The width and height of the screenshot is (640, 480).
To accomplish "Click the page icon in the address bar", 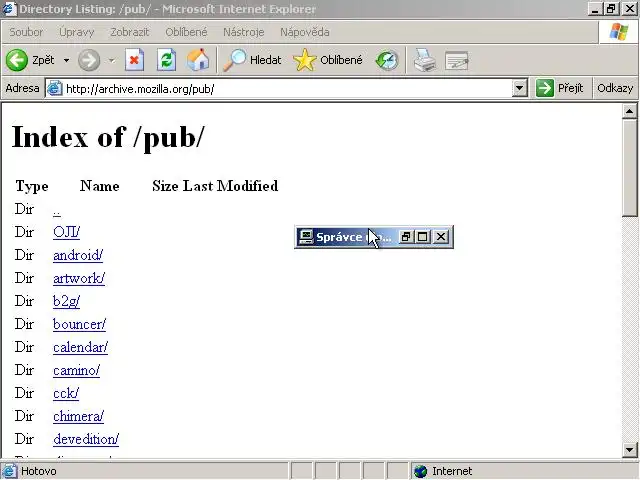I will click(x=54, y=88).
